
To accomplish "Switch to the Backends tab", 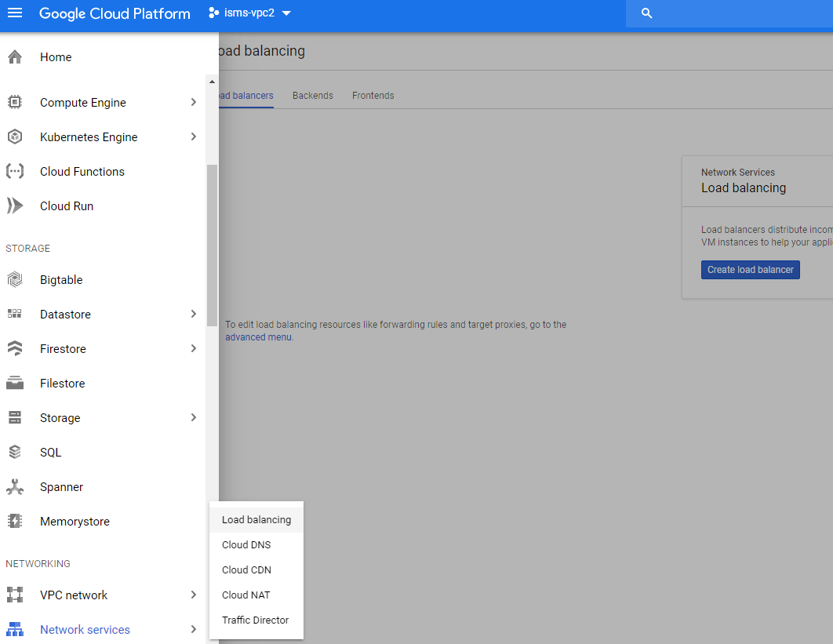I will pyautogui.click(x=313, y=96).
